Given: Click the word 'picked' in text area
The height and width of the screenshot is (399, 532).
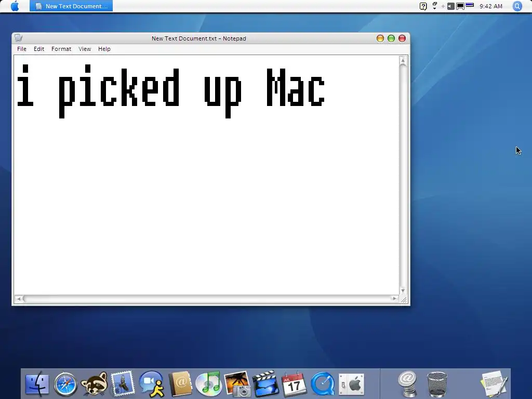Looking at the screenshot, I should click(x=119, y=91).
